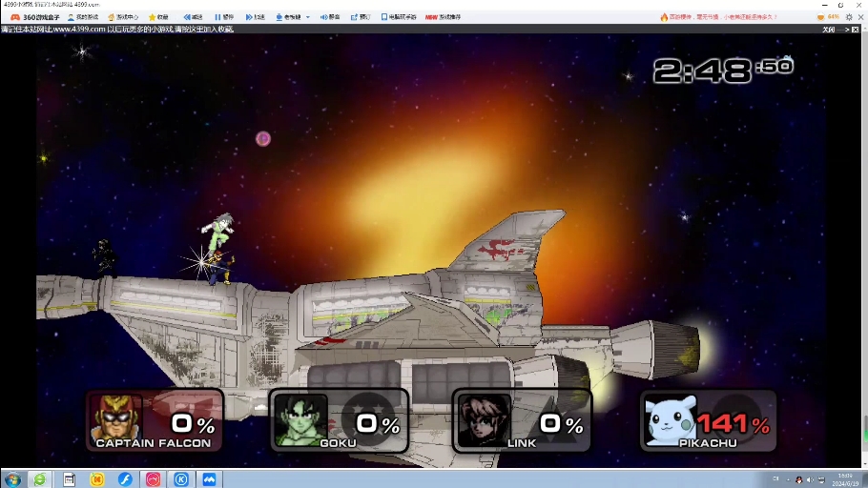
Task: Click the slow down (减速) control
Action: 194,17
